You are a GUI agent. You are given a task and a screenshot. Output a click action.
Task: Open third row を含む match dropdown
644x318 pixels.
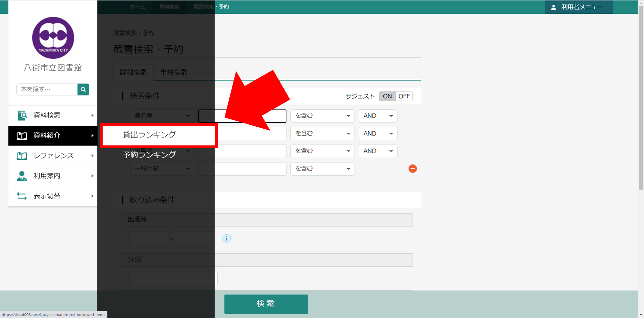322,151
